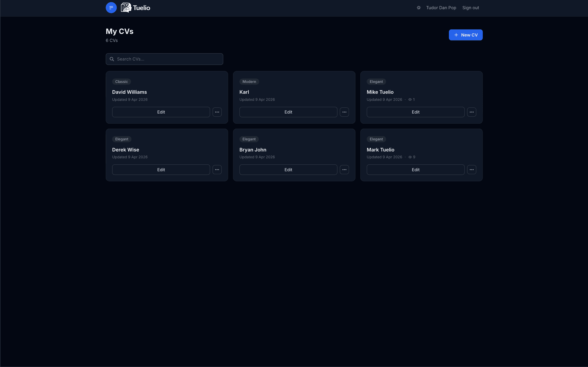Viewport: 588px width, 367px height.
Task: Click the search magnifier icon in the CV search bar
Action: tap(112, 59)
